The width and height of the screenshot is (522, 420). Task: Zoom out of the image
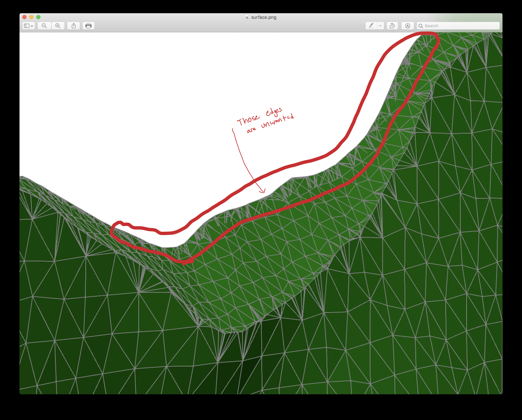44,26
